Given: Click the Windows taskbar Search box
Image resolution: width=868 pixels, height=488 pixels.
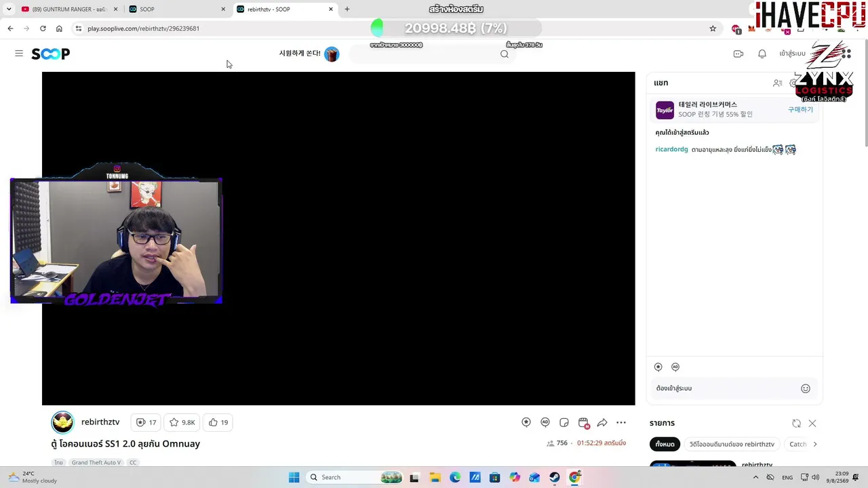Looking at the screenshot, I should click(x=355, y=477).
